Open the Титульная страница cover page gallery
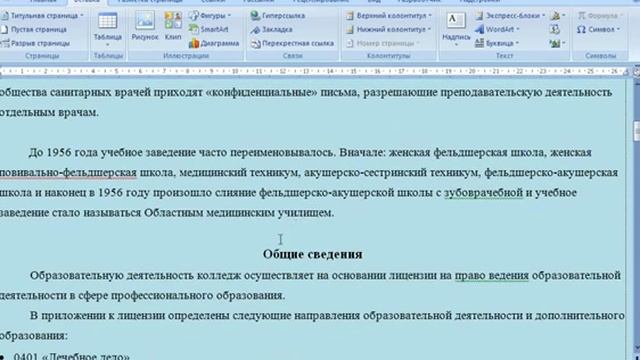 point(42,16)
